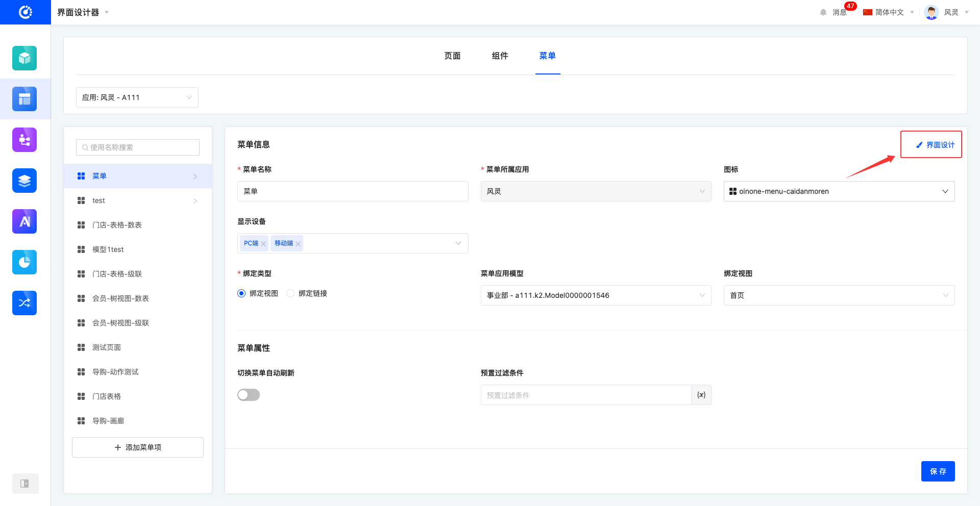Click the 使用名称搜索 search field

[138, 147]
